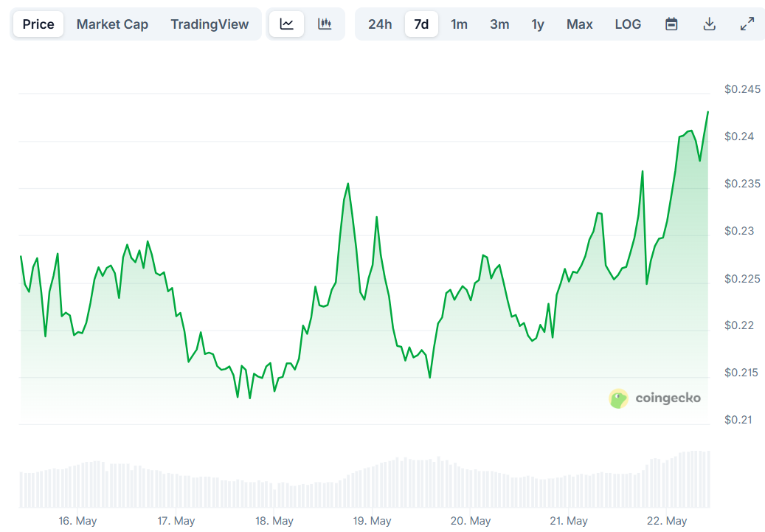Click the 18. May date axis label
Viewport: 765px width, 532px height.
274,521
